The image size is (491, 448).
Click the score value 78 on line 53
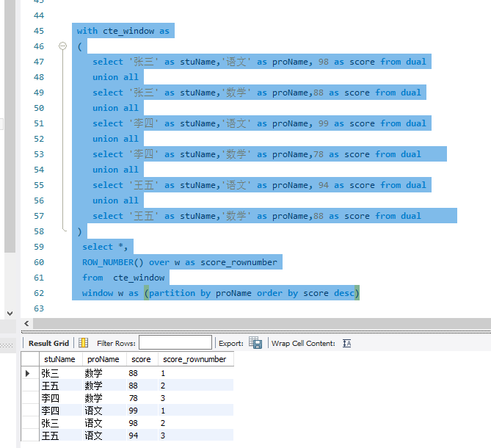click(x=319, y=154)
